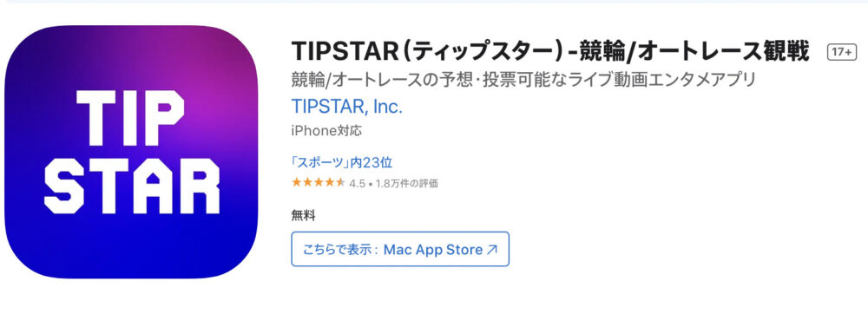Click the 競輪/オートレースの予想 subtitle beginning
Viewport: 868px width, 314px height.
[x=381, y=80]
